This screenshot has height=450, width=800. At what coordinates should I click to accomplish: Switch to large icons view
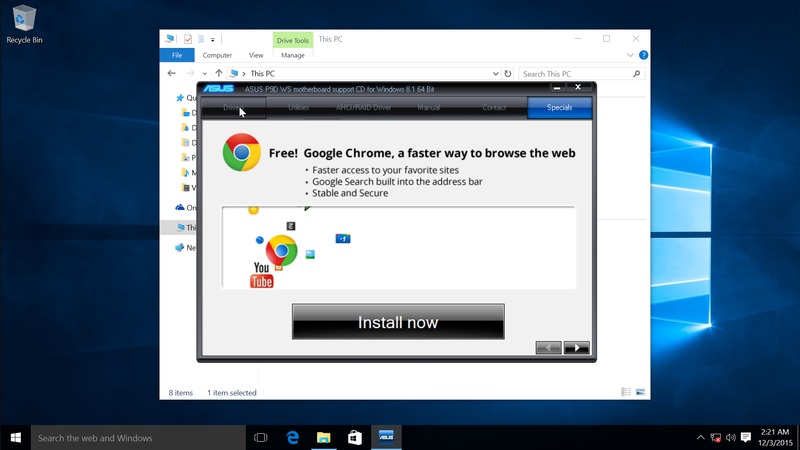click(640, 393)
